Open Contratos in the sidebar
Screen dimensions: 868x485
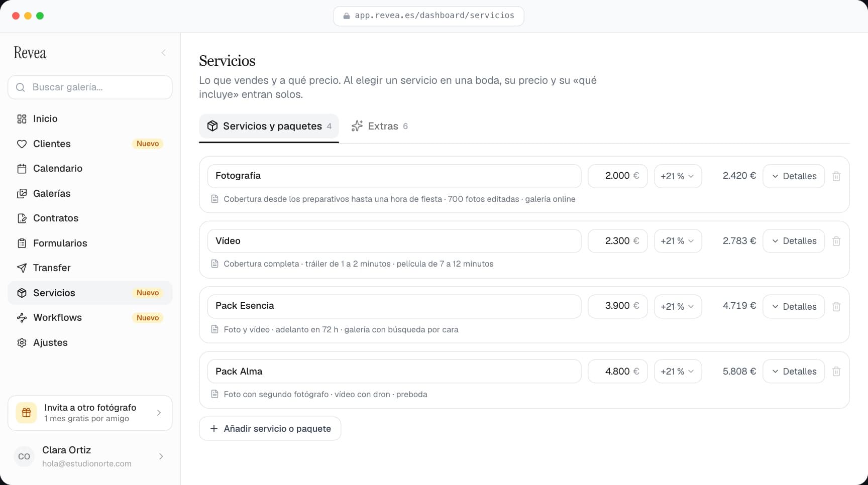90,218
